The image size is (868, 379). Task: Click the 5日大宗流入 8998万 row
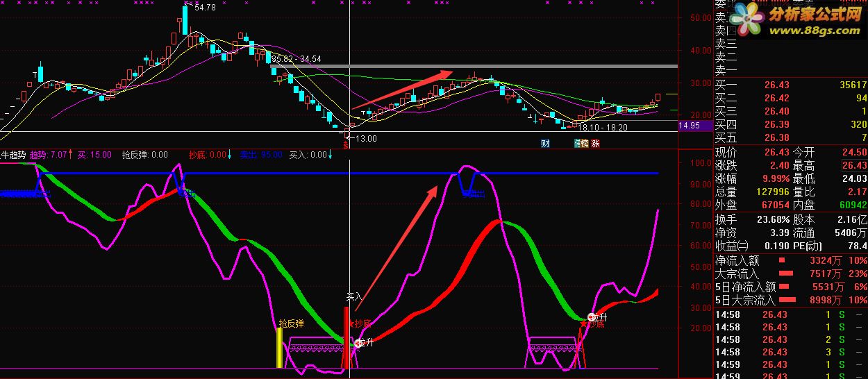click(791, 300)
